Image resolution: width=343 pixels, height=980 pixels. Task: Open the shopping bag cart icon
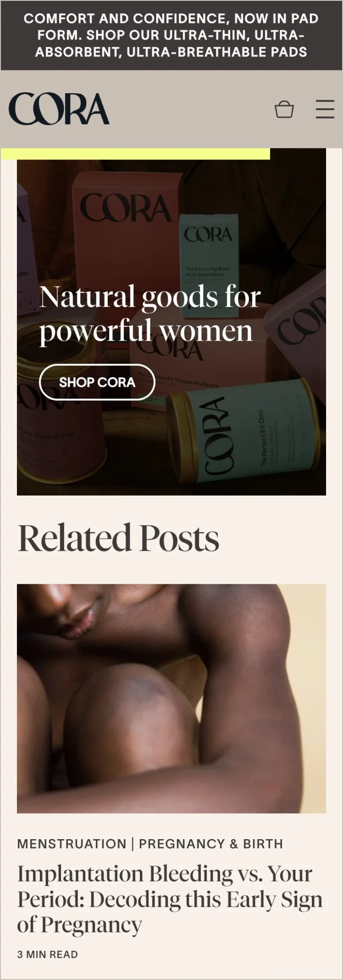pyautogui.click(x=284, y=109)
